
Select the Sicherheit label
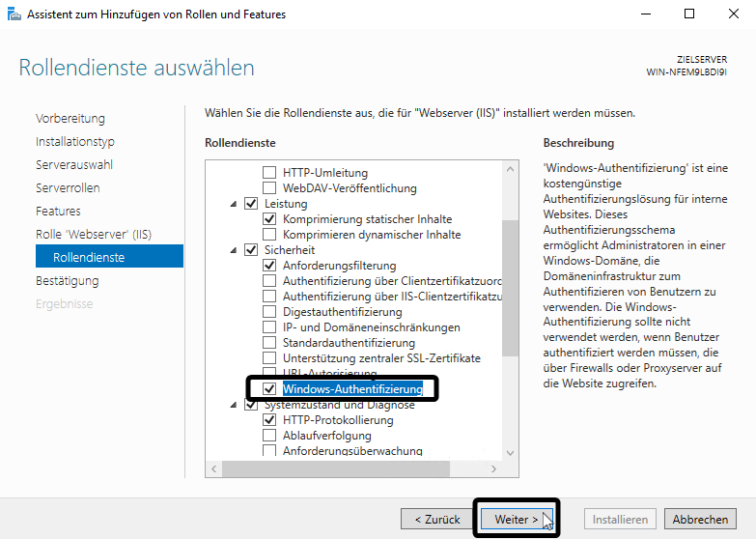point(290,250)
